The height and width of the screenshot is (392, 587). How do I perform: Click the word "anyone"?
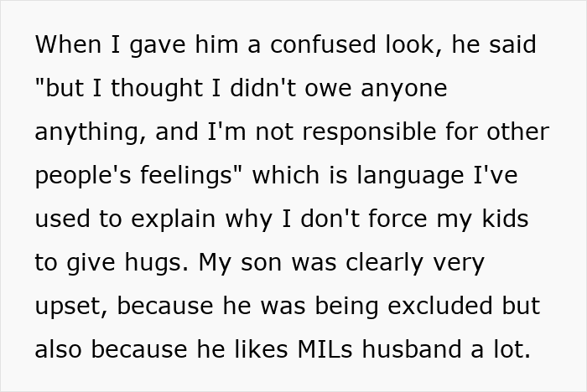click(406, 88)
